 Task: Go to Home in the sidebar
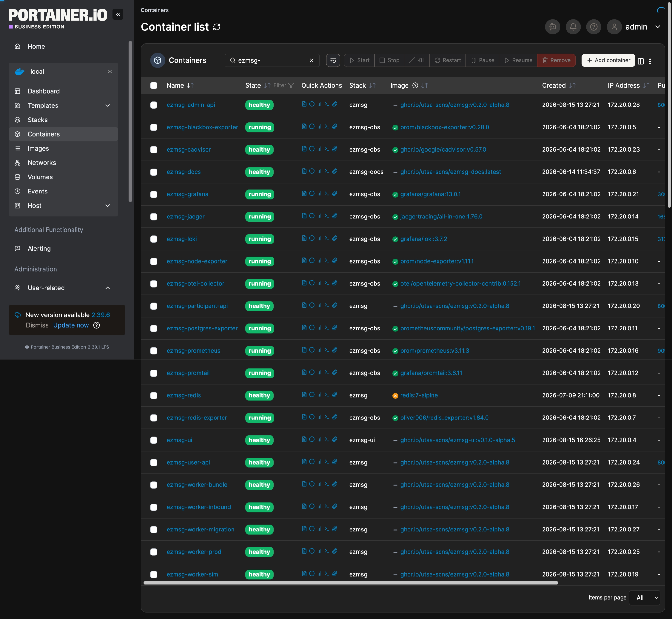point(63,47)
